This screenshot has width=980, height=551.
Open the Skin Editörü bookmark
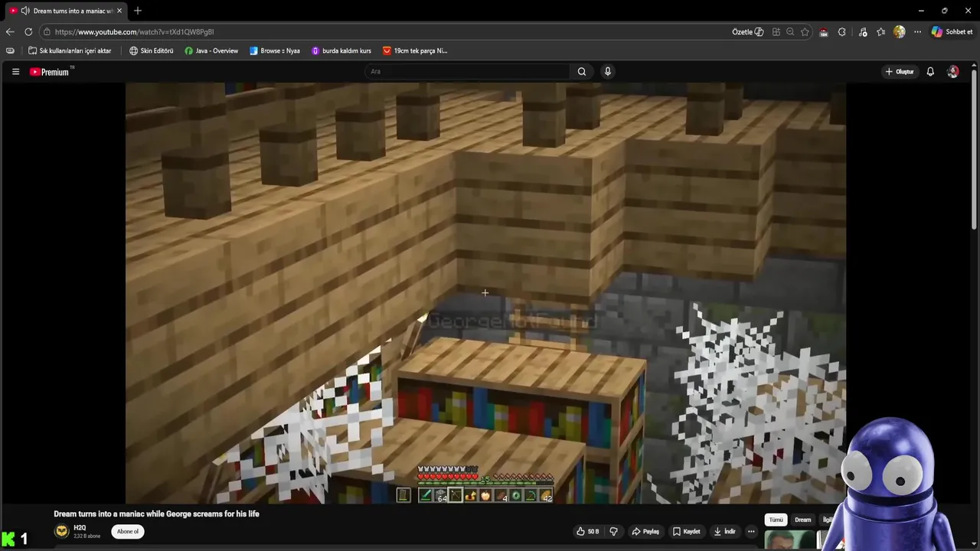[152, 51]
